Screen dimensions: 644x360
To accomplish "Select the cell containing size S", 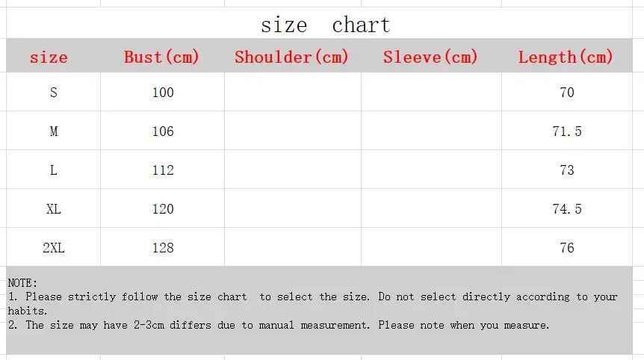I will click(53, 93).
